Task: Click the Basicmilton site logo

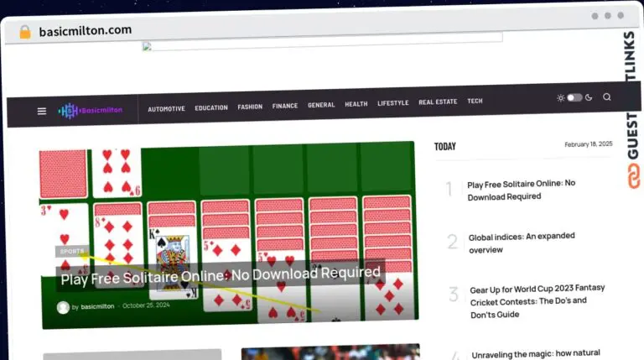Action: coord(91,110)
